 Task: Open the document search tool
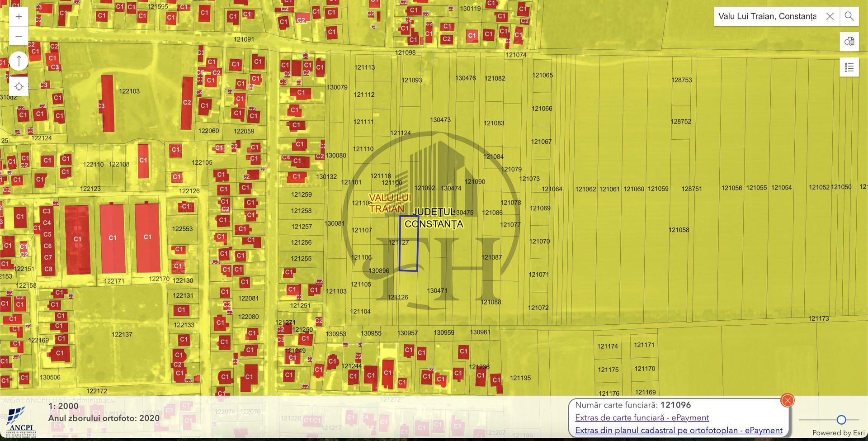pyautogui.click(x=849, y=42)
